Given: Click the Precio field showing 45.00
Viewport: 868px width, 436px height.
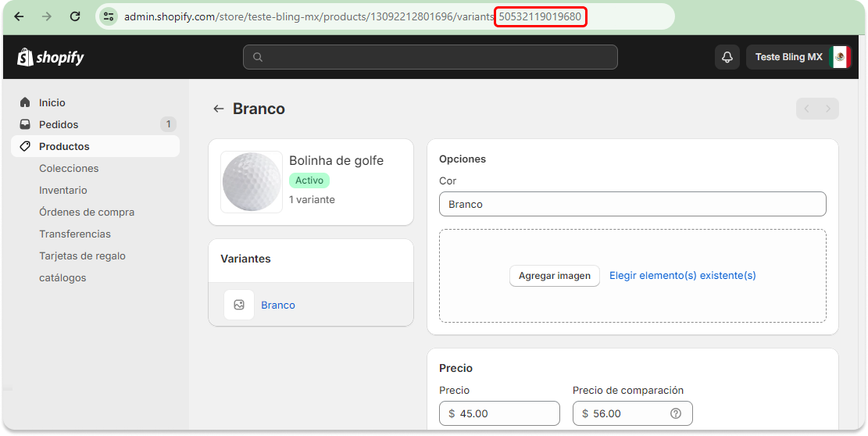Looking at the screenshot, I should [x=499, y=413].
